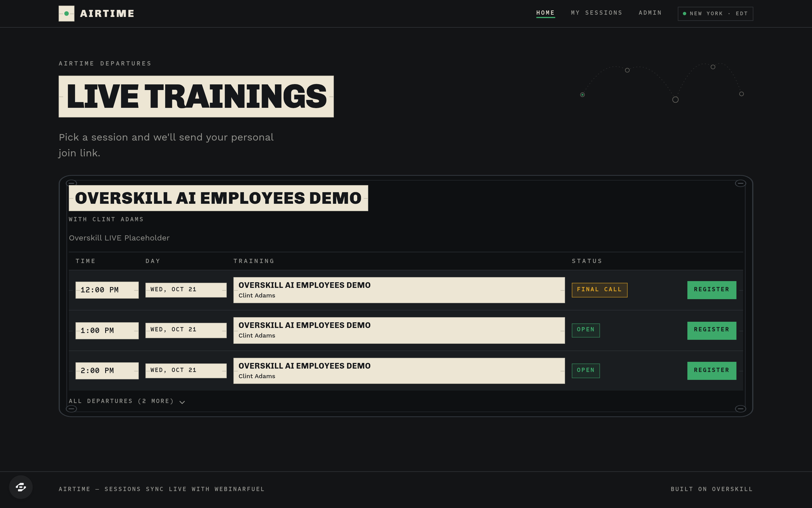Screen dimensions: 812x508
Task: Register for the 1:00 PM session
Action: coord(711,330)
